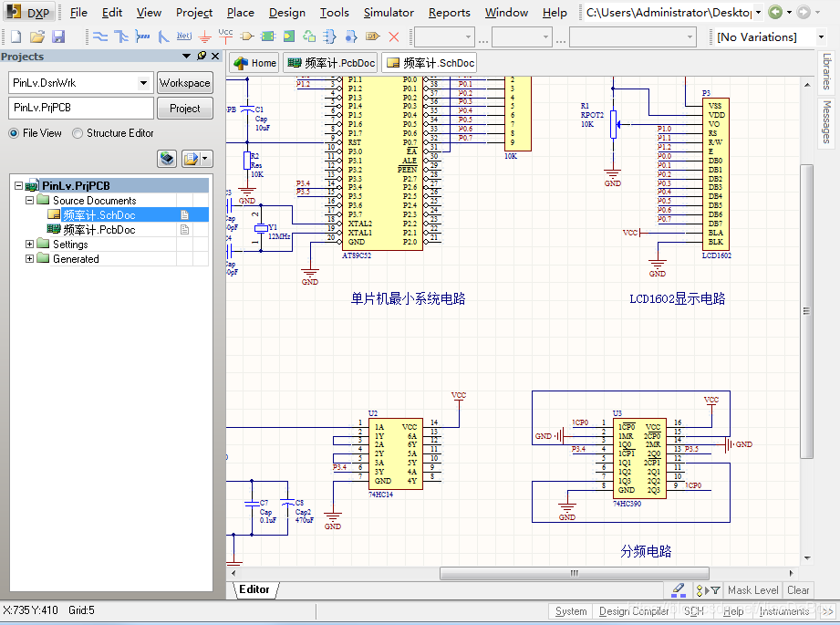Viewport: 840px width, 625px height.
Task: Click the Place Net Label icon
Action: click(183, 37)
